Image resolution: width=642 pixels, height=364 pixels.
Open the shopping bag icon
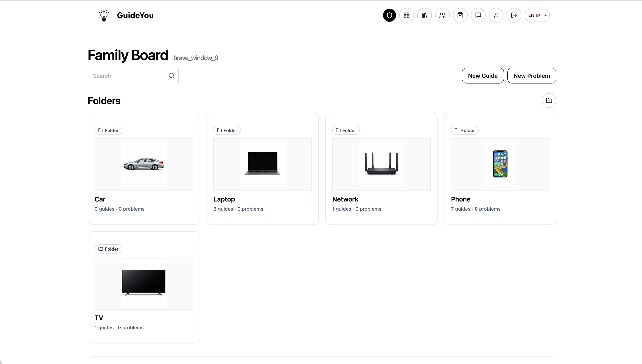click(460, 15)
